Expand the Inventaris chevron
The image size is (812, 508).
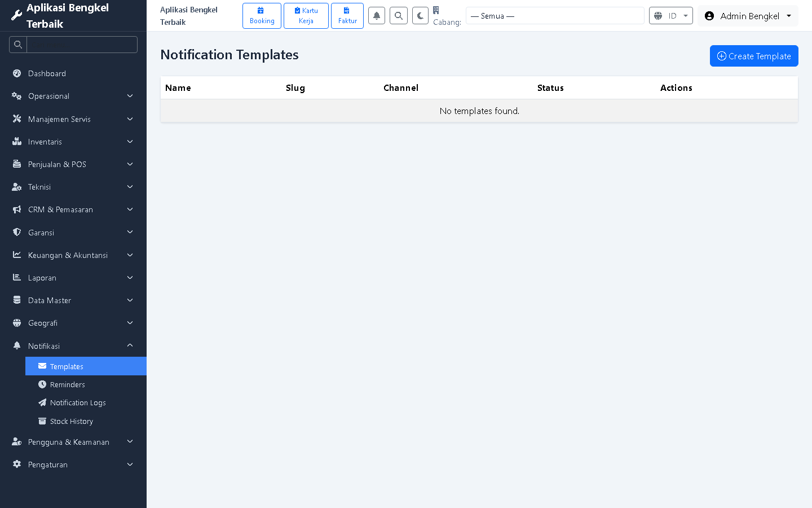click(x=130, y=142)
